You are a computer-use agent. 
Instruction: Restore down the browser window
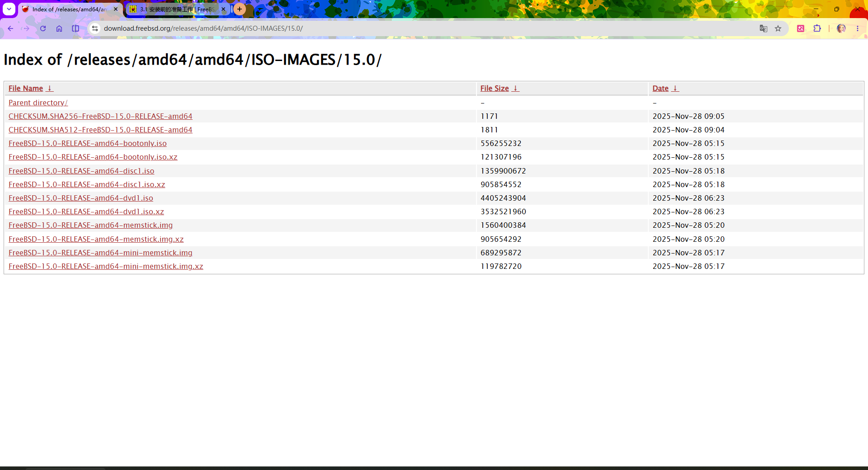point(837,9)
